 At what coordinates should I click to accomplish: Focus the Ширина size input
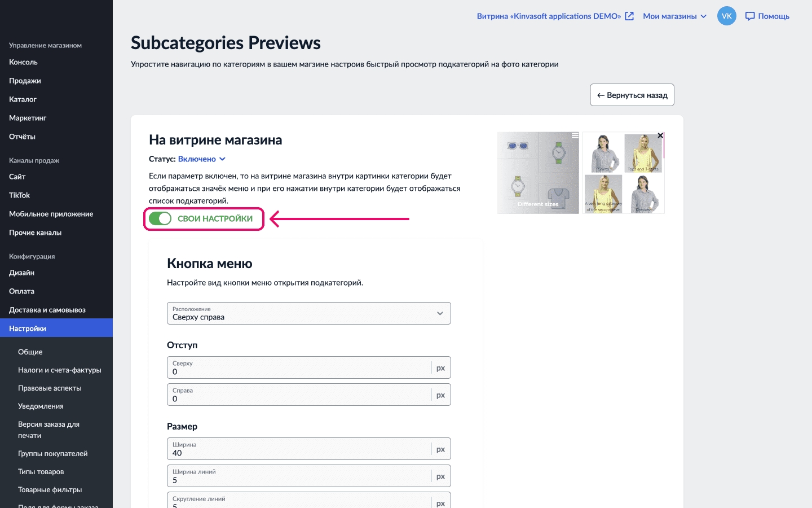[x=299, y=452]
